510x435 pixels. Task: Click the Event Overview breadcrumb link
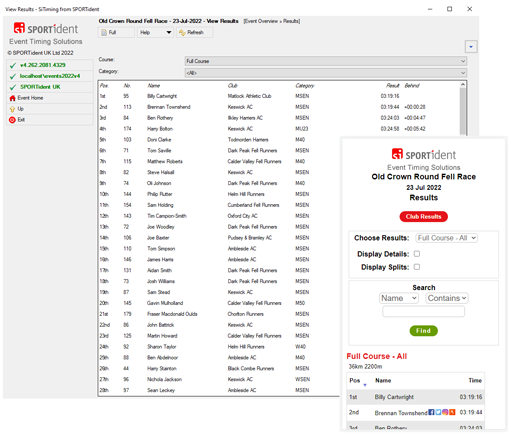point(261,21)
